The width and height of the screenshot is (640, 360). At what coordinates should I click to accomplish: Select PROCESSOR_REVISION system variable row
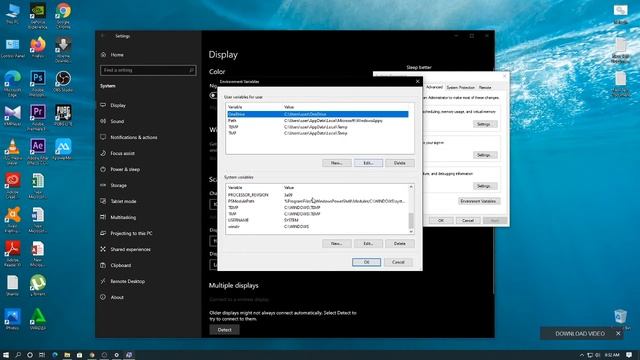point(317,195)
